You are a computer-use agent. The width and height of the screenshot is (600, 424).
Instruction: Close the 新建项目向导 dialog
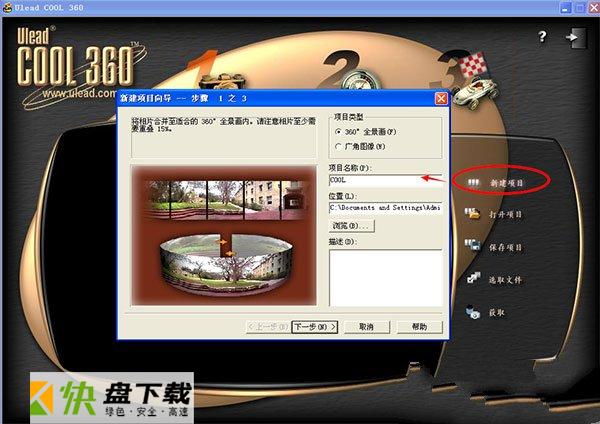pyautogui.click(x=441, y=98)
